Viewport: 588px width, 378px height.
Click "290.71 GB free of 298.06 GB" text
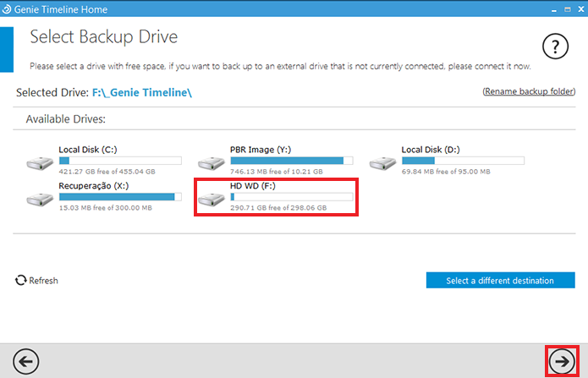coord(278,207)
